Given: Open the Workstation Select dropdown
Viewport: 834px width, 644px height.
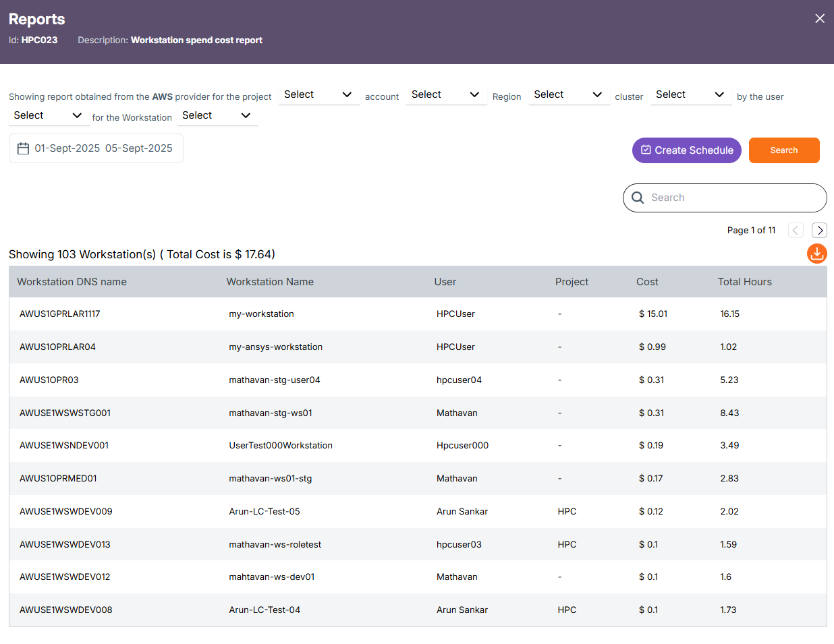Looking at the screenshot, I should click(x=217, y=115).
